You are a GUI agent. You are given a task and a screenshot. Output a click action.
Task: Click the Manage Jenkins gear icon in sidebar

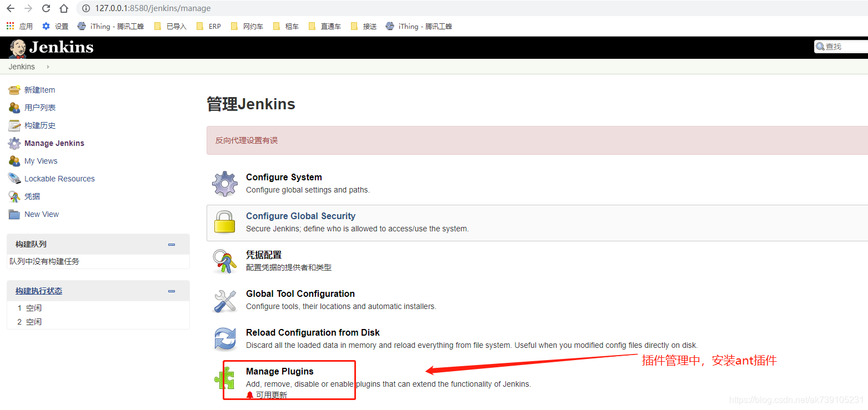[14, 143]
